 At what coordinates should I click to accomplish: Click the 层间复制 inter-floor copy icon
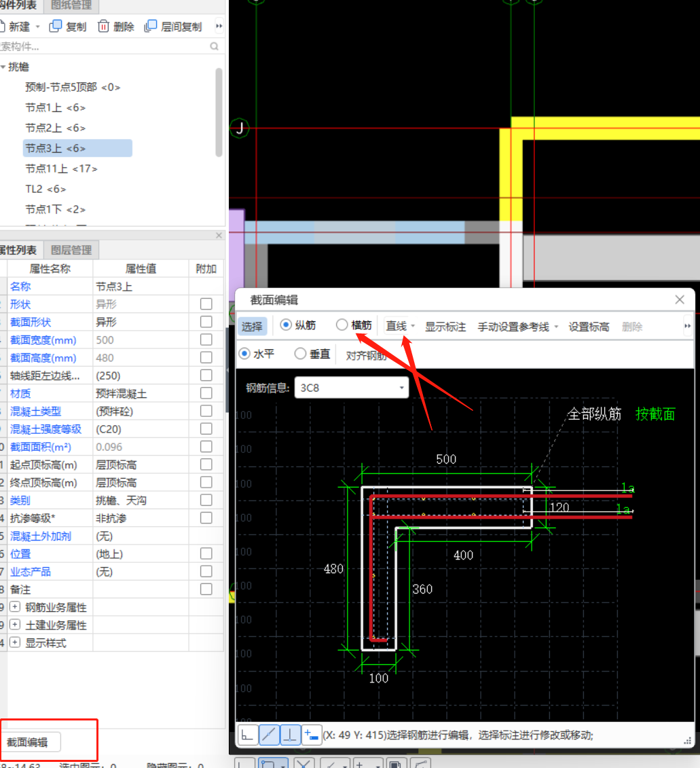point(150,26)
